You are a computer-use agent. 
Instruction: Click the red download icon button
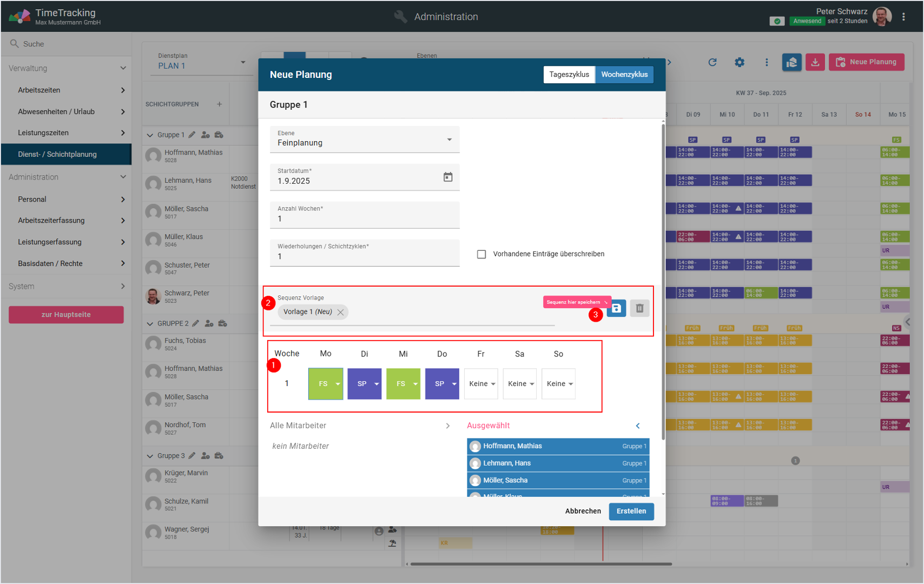815,62
